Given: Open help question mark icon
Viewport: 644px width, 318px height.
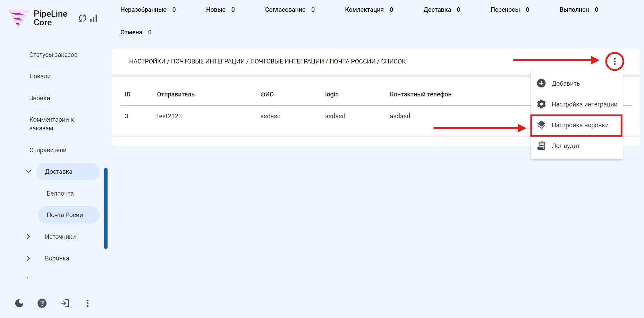Looking at the screenshot, I should pyautogui.click(x=42, y=303).
